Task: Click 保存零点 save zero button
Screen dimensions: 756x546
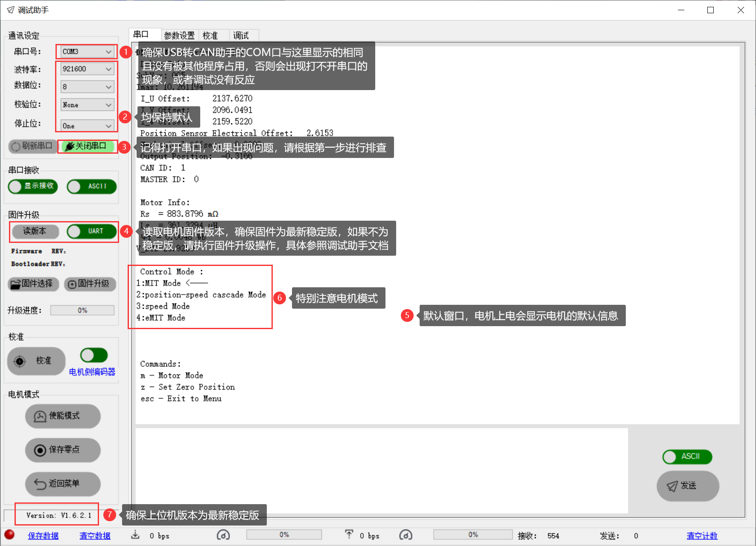Action: pyautogui.click(x=63, y=450)
